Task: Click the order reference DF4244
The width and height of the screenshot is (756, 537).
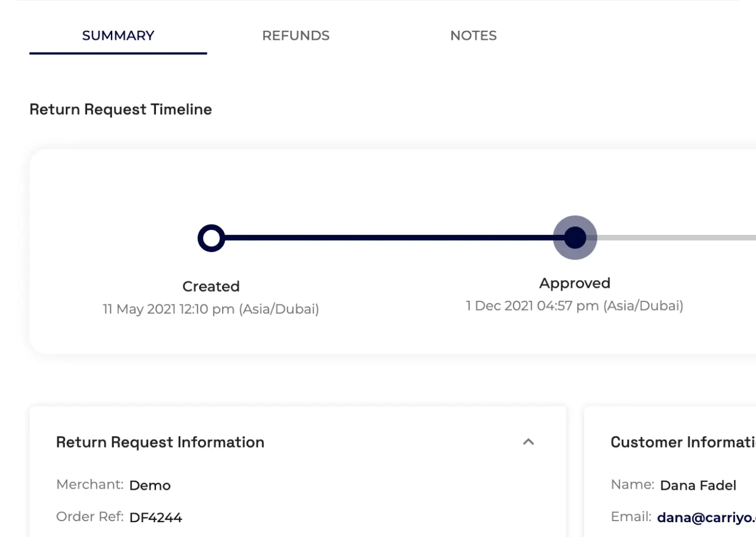Action: click(155, 518)
